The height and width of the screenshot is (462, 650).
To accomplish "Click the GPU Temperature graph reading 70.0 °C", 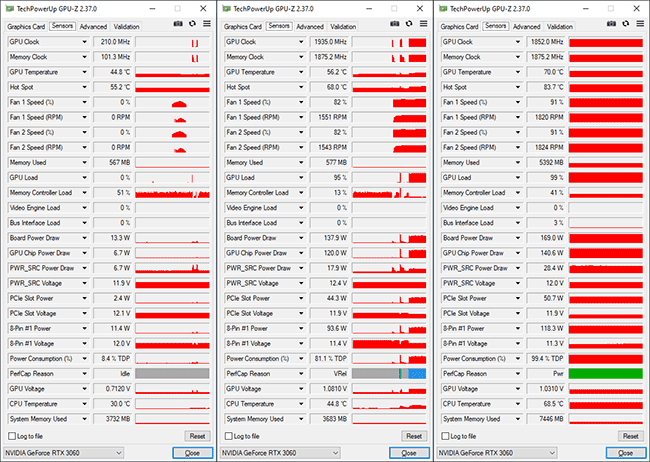I will tap(606, 73).
